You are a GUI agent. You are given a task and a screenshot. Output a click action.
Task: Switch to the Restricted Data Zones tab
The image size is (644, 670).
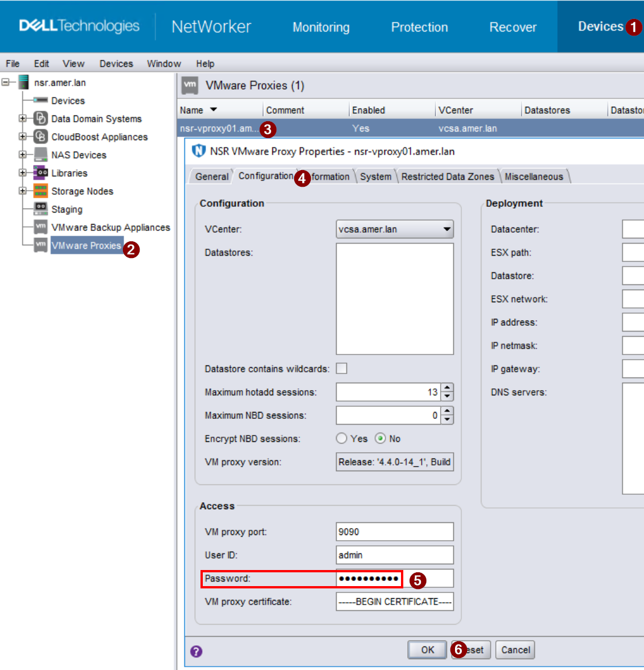pyautogui.click(x=448, y=176)
